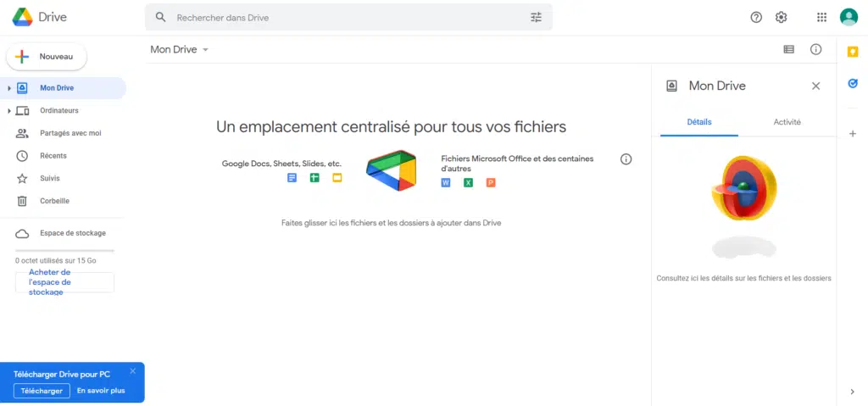Screen dimensions: 868x406
Task: Click the add-ons plus icon
Action: [853, 133]
